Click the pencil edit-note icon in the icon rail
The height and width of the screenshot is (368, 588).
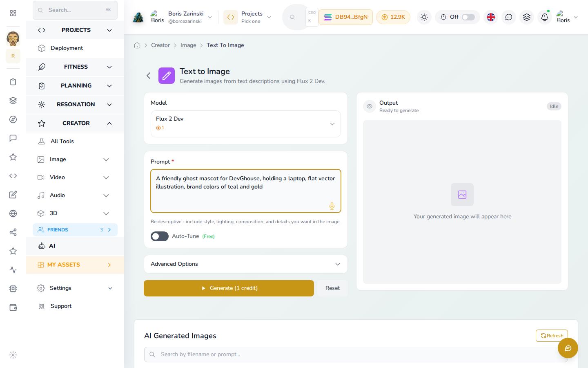click(x=13, y=195)
